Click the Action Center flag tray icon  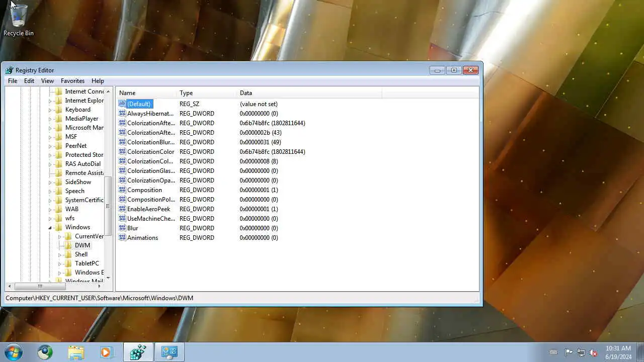(569, 352)
